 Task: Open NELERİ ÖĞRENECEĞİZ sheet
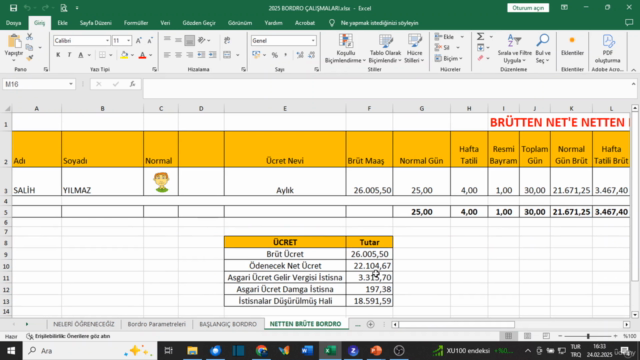tap(84, 324)
